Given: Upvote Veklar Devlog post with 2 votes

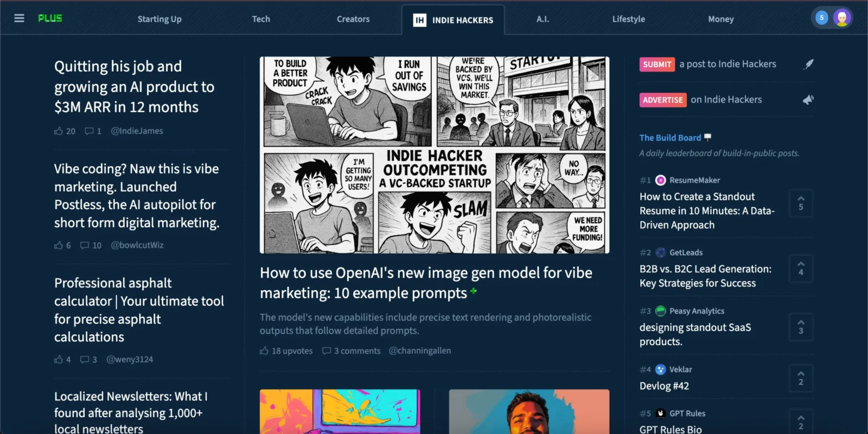Looking at the screenshot, I should (x=801, y=378).
